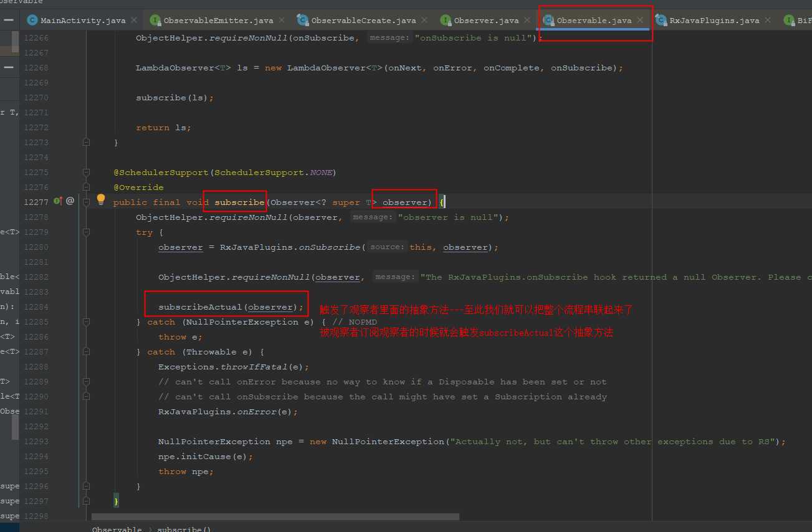
Task: Click the @Override annotation
Action: 138,188
